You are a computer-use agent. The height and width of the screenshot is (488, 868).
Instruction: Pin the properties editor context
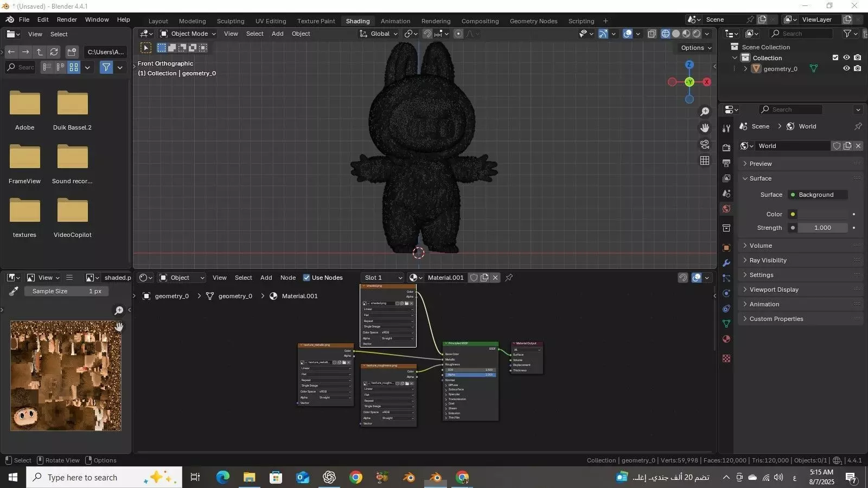click(x=858, y=126)
